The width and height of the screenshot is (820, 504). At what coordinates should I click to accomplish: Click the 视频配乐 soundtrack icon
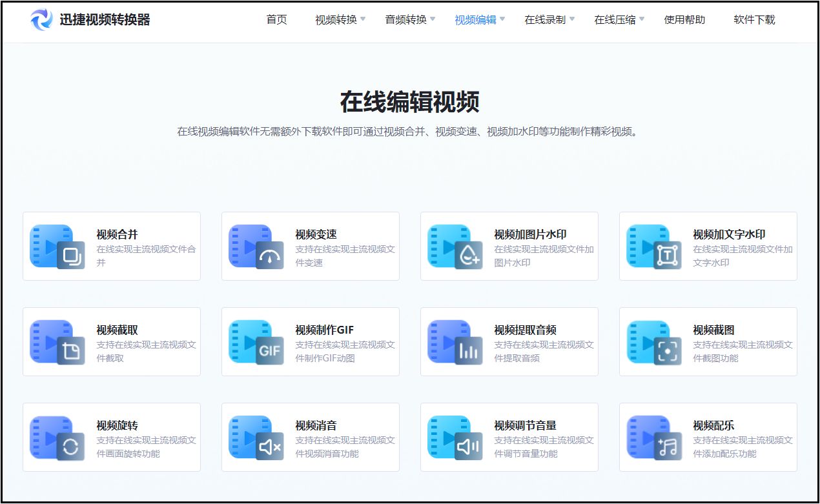pyautogui.click(x=651, y=436)
